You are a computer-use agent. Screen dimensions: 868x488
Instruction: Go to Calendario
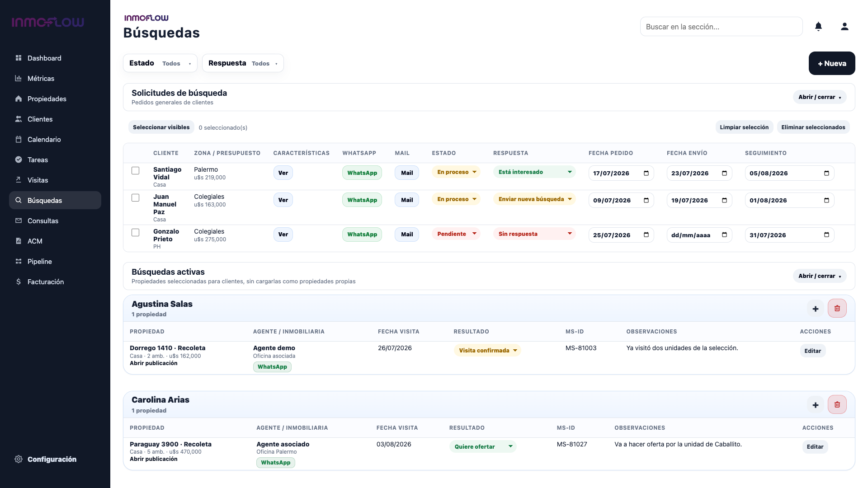(x=55, y=139)
